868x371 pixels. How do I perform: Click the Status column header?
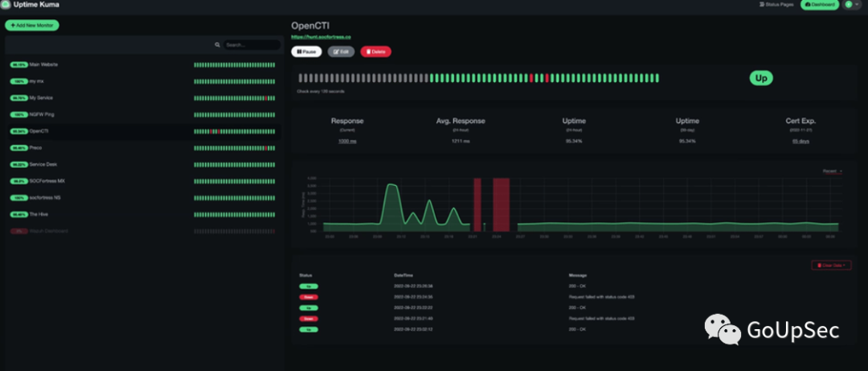tap(305, 275)
